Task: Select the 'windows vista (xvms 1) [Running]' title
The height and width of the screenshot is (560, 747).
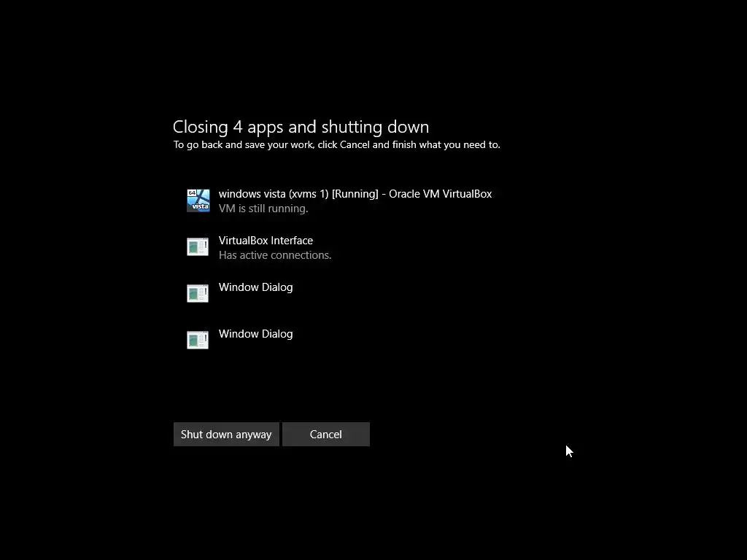Action: click(x=355, y=194)
